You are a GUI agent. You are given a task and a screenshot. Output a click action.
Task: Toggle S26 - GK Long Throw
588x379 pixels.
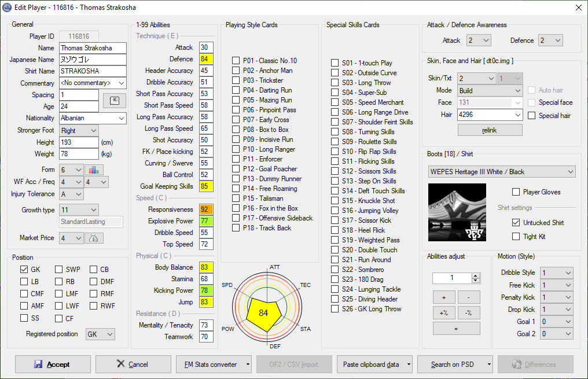(x=335, y=309)
